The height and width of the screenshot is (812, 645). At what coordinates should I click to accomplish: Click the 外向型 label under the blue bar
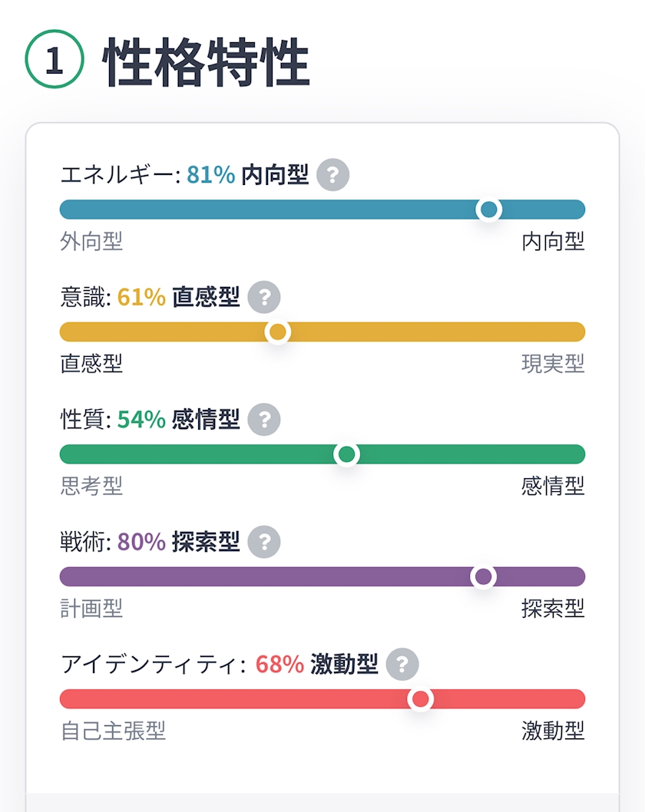tap(91, 242)
